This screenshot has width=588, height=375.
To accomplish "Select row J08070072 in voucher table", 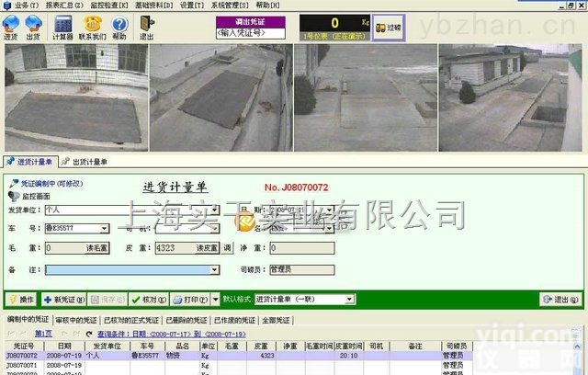I will pyautogui.click(x=238, y=355).
